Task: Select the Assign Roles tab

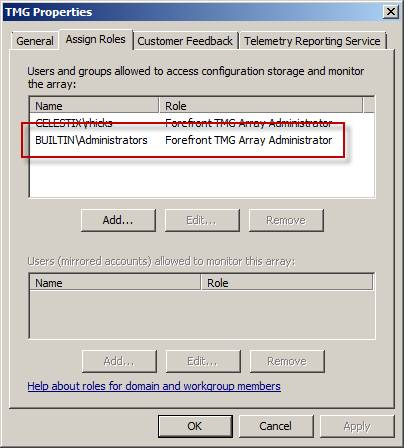Action: coord(96,39)
